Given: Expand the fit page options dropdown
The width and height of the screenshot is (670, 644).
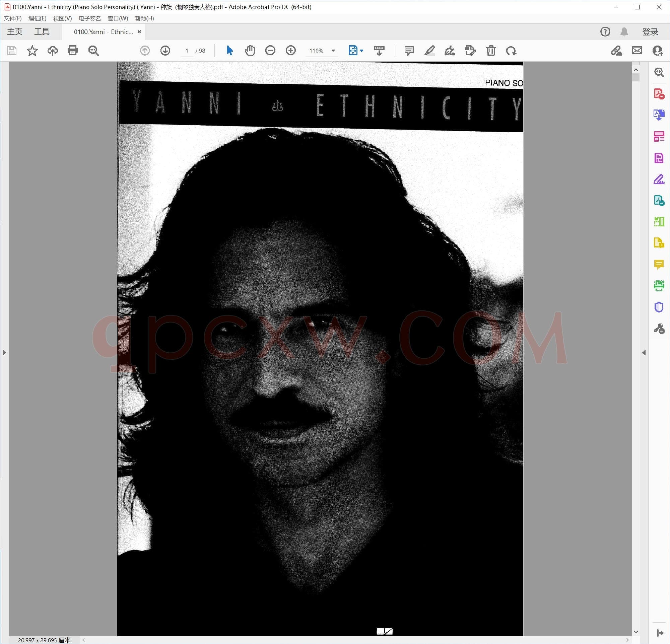Looking at the screenshot, I should pos(362,51).
